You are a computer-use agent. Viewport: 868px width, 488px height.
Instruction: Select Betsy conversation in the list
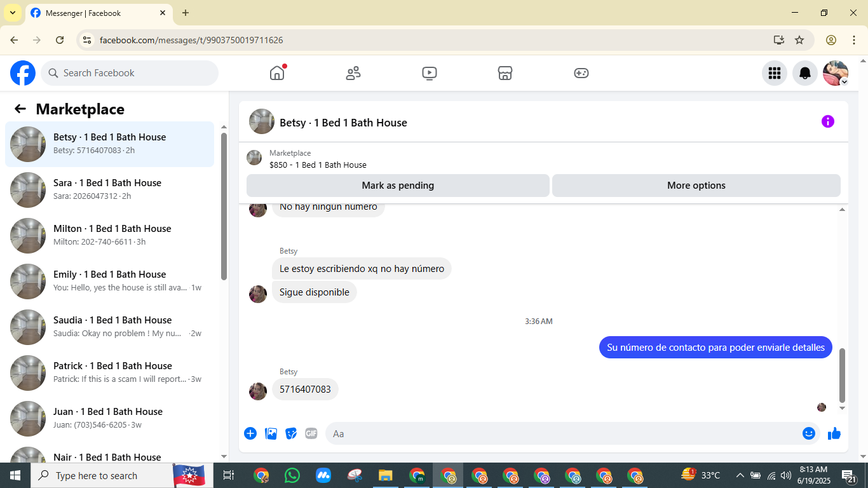click(110, 144)
